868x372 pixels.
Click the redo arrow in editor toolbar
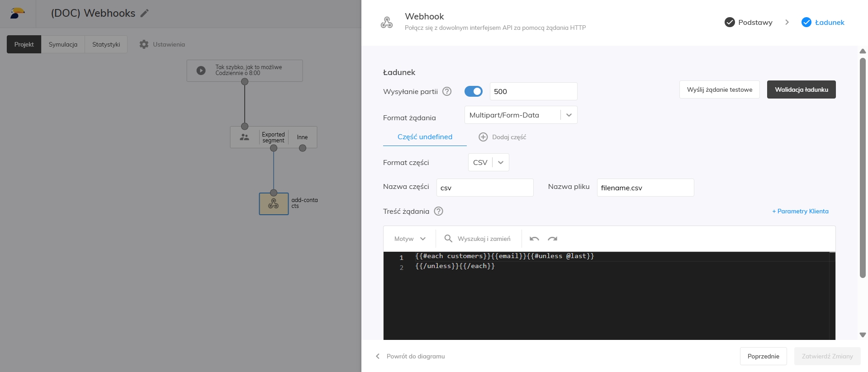click(x=552, y=239)
